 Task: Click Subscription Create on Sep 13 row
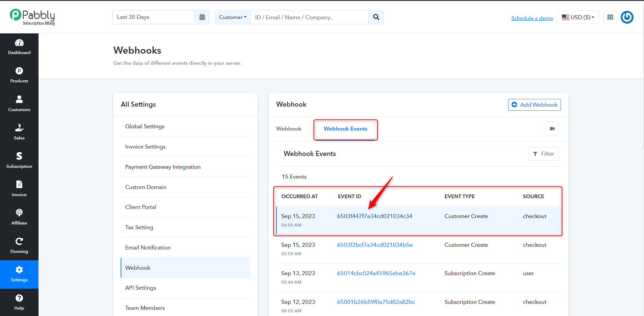470,273
